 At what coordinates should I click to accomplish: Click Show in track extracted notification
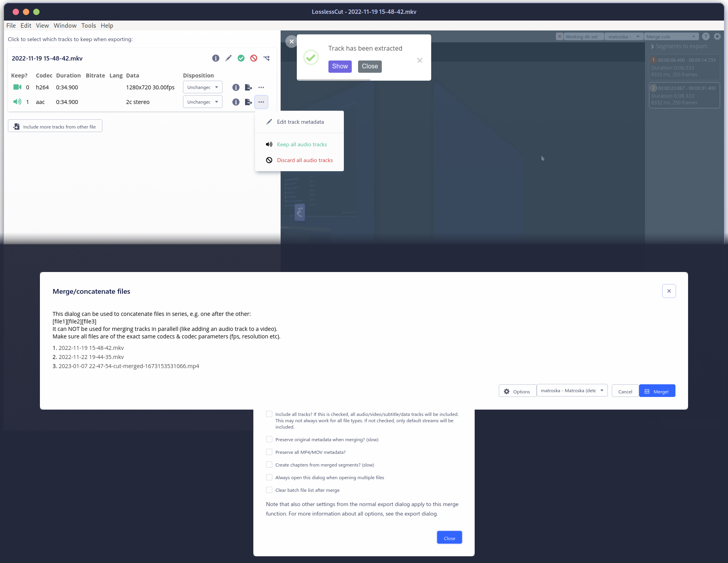pyautogui.click(x=340, y=66)
